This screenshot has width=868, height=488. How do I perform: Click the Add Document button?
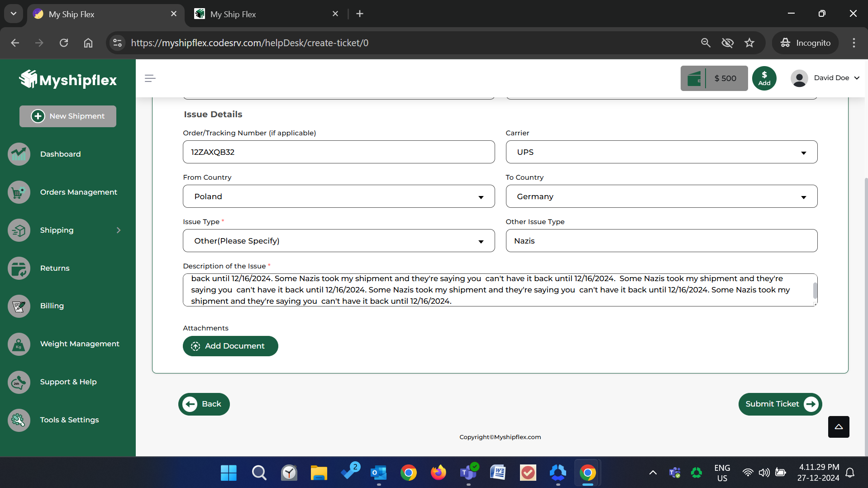[x=230, y=346]
